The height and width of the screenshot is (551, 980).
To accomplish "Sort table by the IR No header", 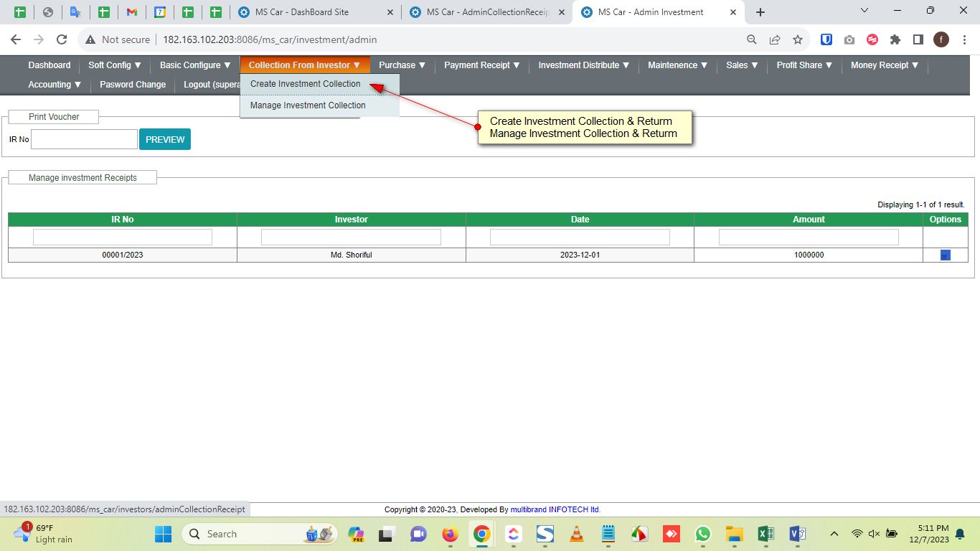I will coord(123,220).
